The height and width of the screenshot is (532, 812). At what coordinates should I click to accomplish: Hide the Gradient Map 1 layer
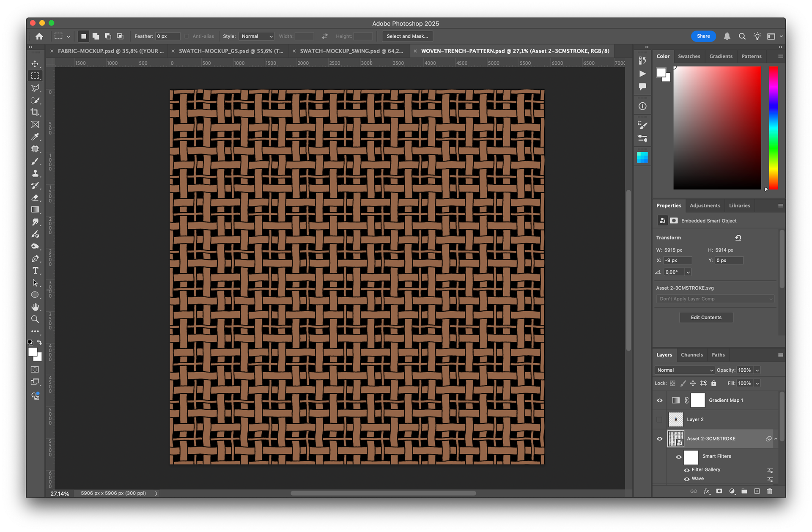point(659,400)
